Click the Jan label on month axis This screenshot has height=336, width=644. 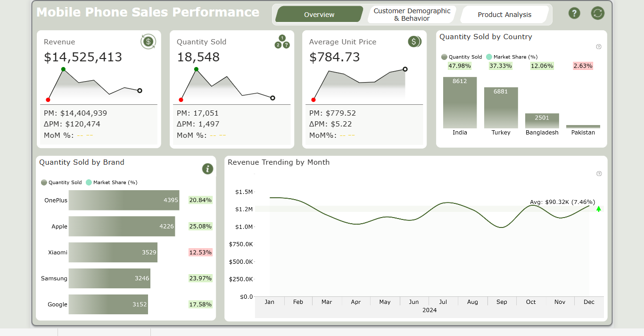click(269, 302)
